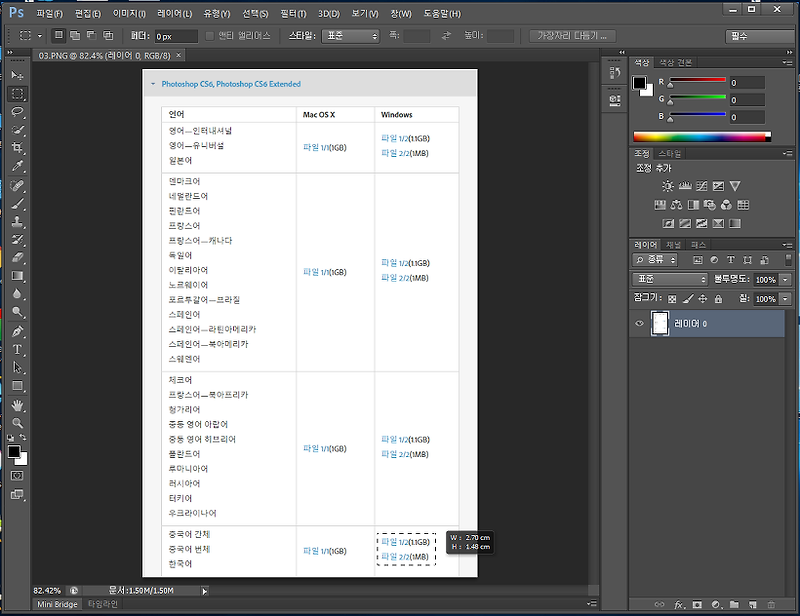Select the Clone Stamp tool
Image resolution: width=800 pixels, height=616 pixels.
17,221
